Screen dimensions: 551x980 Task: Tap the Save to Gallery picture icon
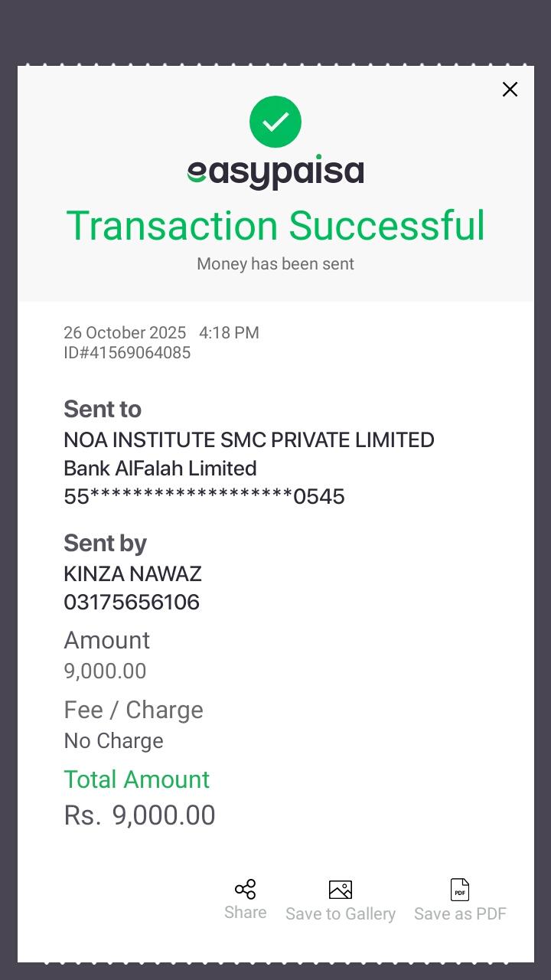tap(341, 890)
